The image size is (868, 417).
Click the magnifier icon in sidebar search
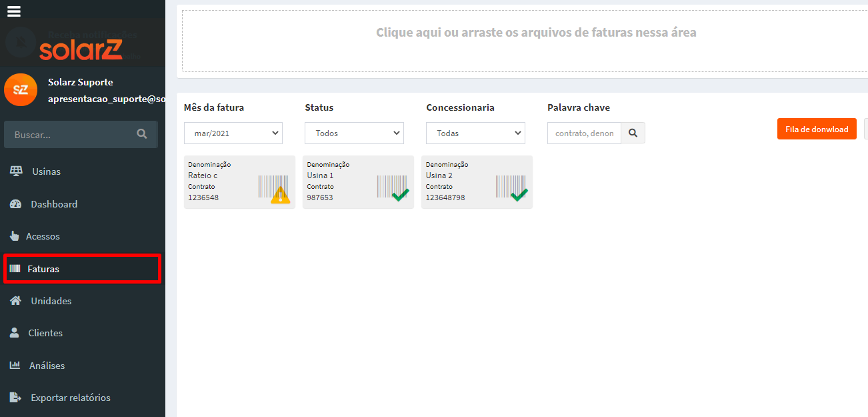(x=141, y=134)
